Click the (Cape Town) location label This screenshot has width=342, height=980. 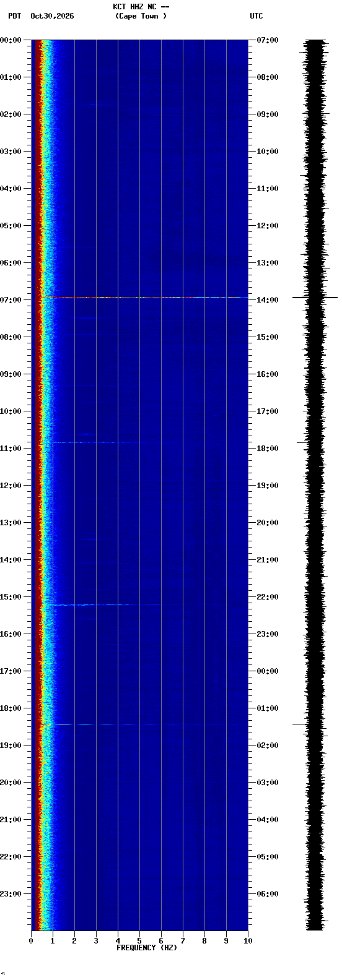[x=141, y=16]
